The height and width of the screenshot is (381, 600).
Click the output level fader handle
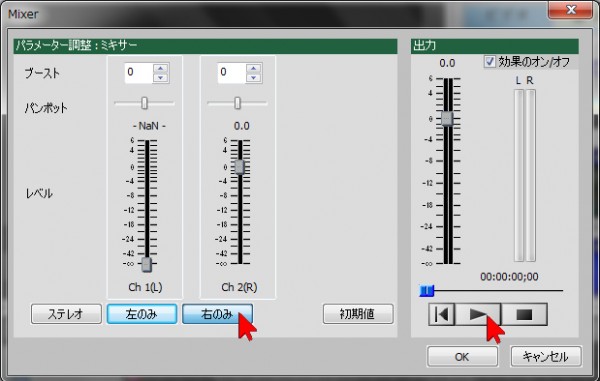point(447,119)
